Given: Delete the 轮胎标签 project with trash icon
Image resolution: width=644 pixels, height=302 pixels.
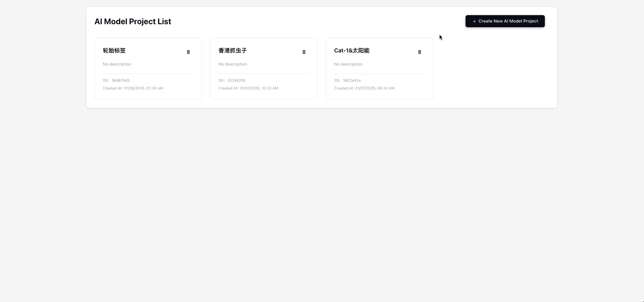Looking at the screenshot, I should 188,52.
